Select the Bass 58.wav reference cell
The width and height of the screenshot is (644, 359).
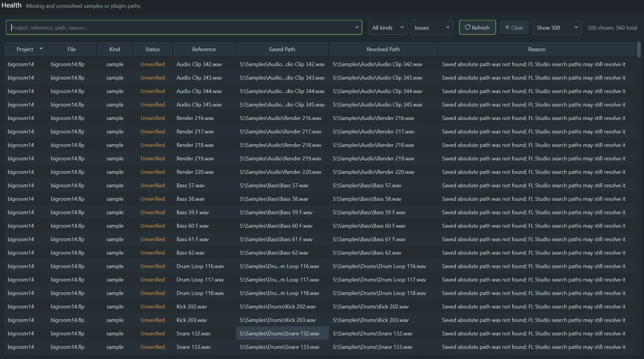[204, 199]
